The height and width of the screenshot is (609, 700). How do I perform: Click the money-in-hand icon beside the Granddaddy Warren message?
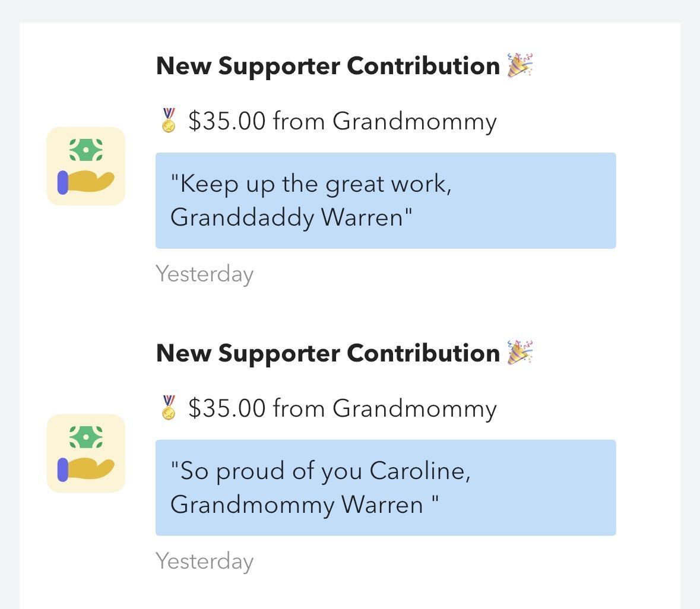click(86, 166)
